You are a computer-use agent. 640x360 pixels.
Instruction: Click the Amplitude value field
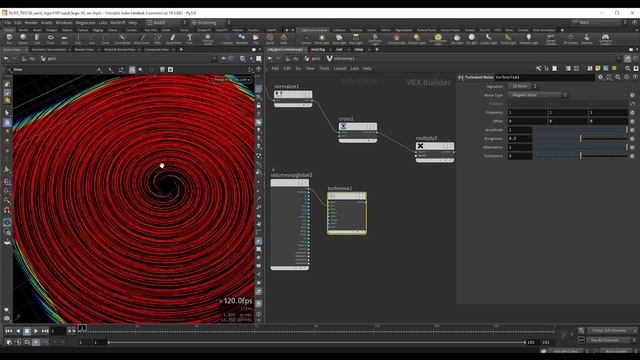[x=520, y=130]
